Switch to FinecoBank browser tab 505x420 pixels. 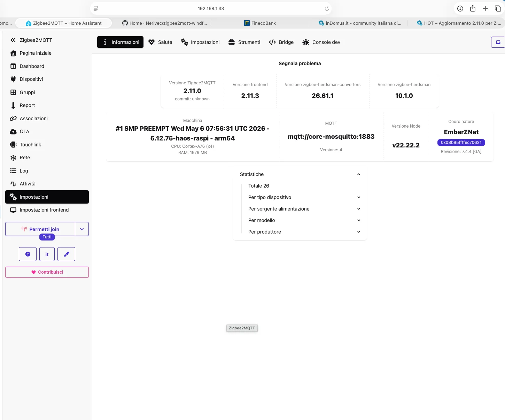point(260,23)
